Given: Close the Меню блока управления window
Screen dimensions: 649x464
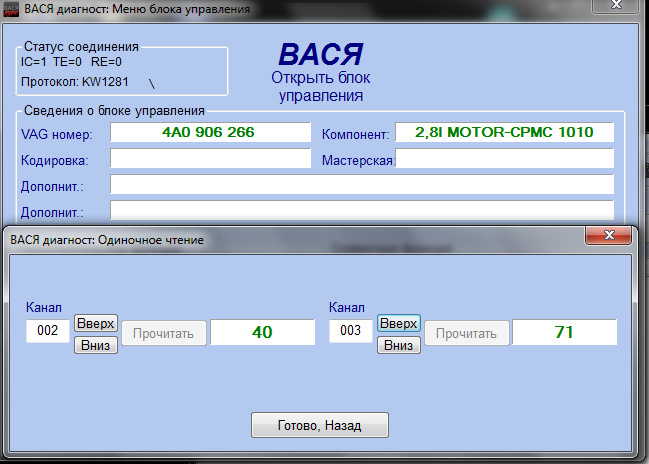Looking at the screenshot, I should (616, 5).
